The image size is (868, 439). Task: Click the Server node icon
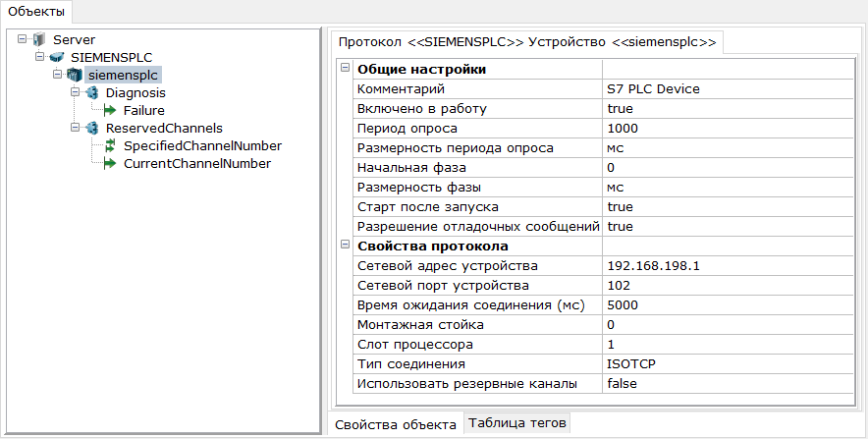pyautogui.click(x=38, y=39)
